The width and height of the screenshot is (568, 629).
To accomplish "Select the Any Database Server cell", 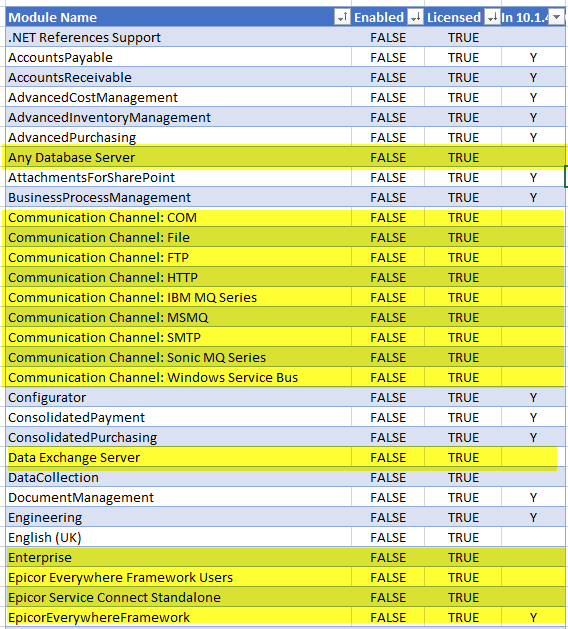I will (179, 157).
